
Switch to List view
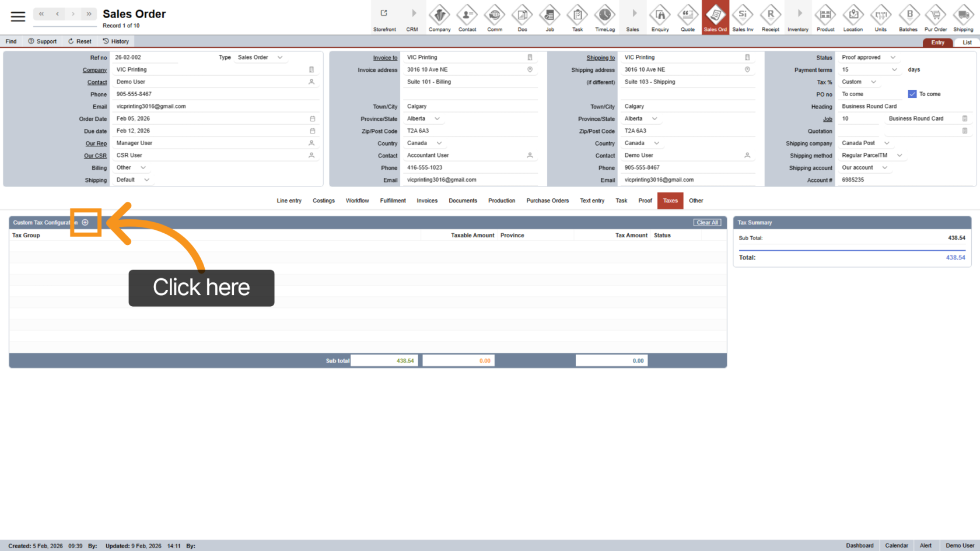tap(967, 43)
